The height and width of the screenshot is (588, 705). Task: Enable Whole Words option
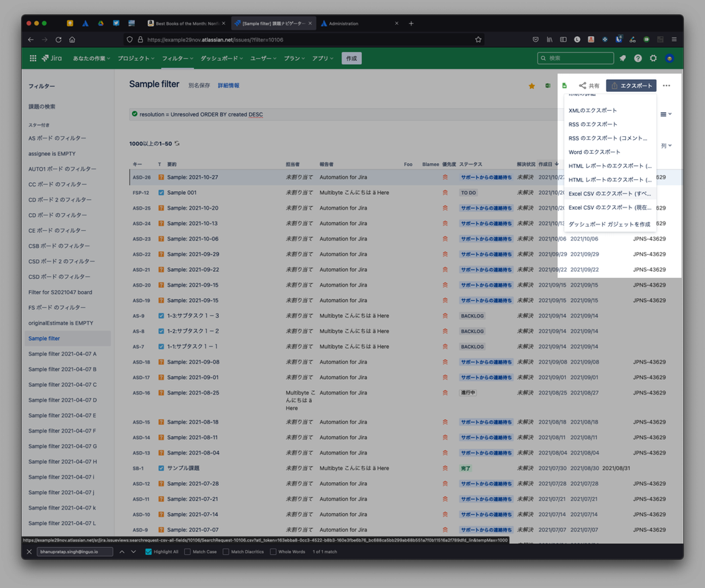pyautogui.click(x=273, y=551)
